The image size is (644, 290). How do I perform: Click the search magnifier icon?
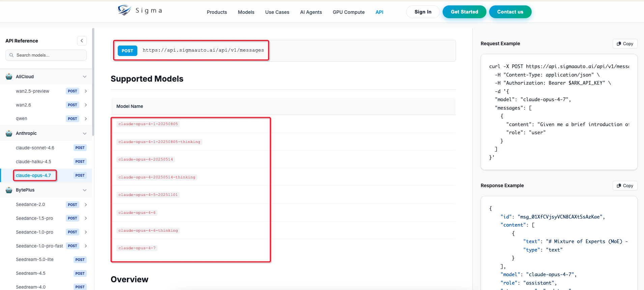click(x=11, y=55)
